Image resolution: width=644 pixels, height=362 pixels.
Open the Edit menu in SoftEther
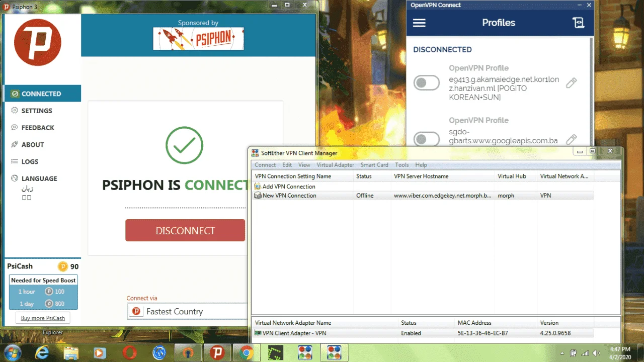[287, 165]
